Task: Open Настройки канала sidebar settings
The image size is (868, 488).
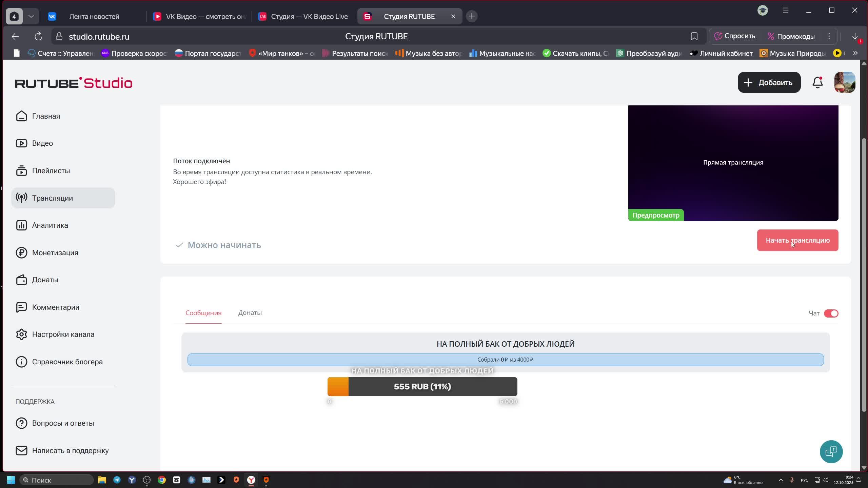Action: point(63,334)
